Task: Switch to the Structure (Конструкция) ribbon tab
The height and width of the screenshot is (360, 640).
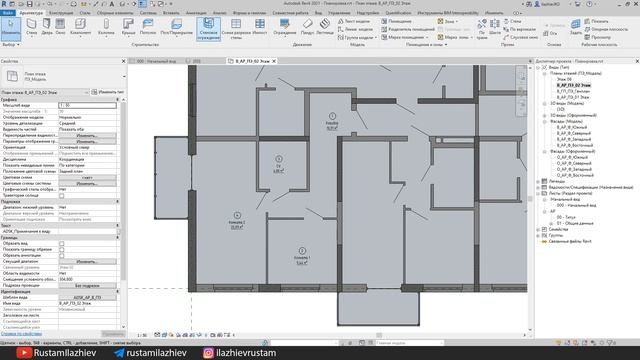Action: coord(61,13)
